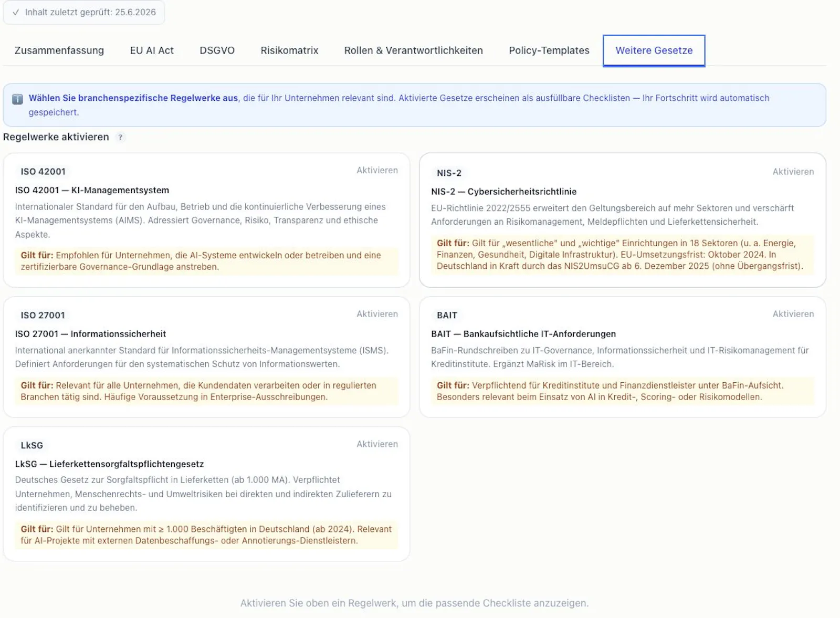Click the LkSG tag label
This screenshot has width=840, height=618.
[x=32, y=445]
